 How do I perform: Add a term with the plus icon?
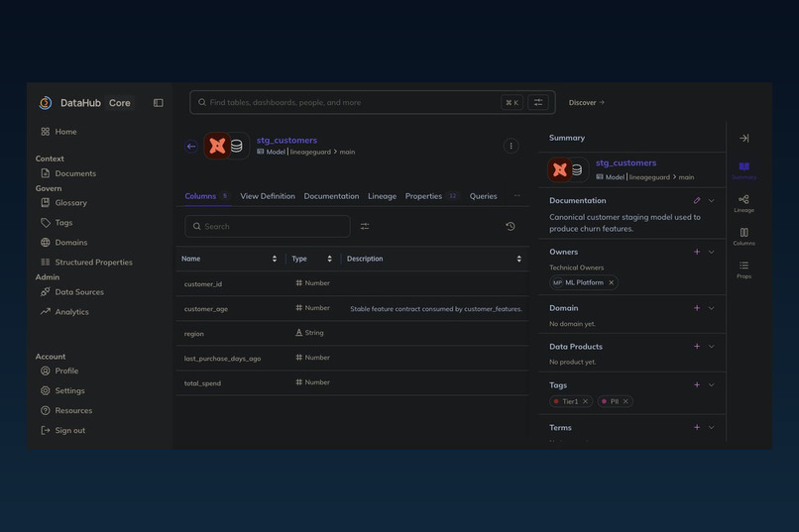[697, 428]
